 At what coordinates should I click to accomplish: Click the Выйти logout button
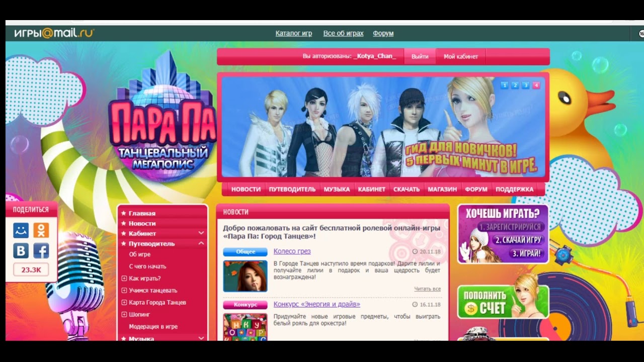[420, 56]
